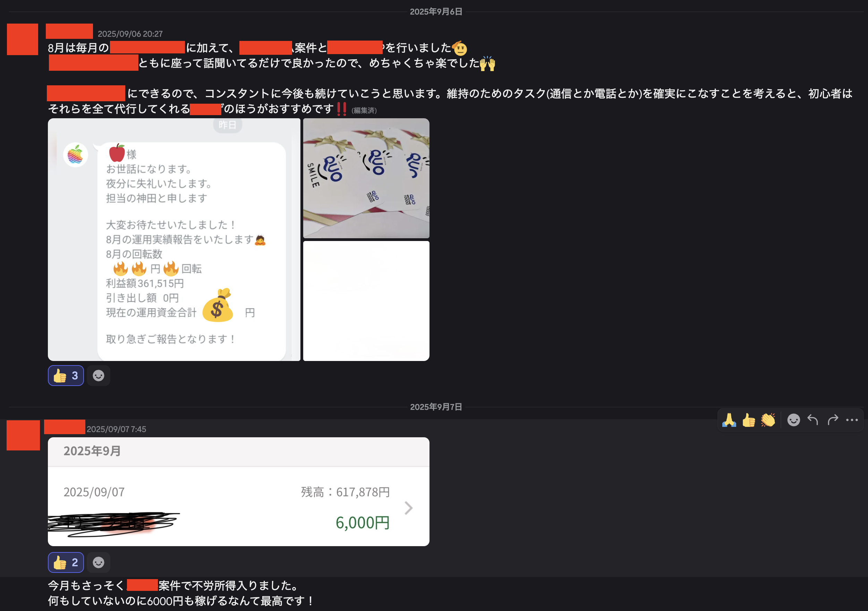
Task: Add reaction beside the 2 thumbs-up count
Action: pyautogui.click(x=98, y=562)
